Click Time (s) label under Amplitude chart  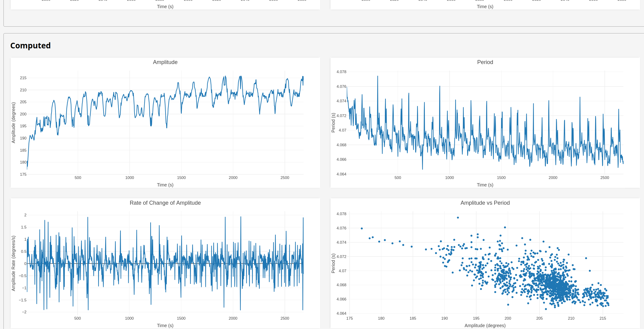165,185
